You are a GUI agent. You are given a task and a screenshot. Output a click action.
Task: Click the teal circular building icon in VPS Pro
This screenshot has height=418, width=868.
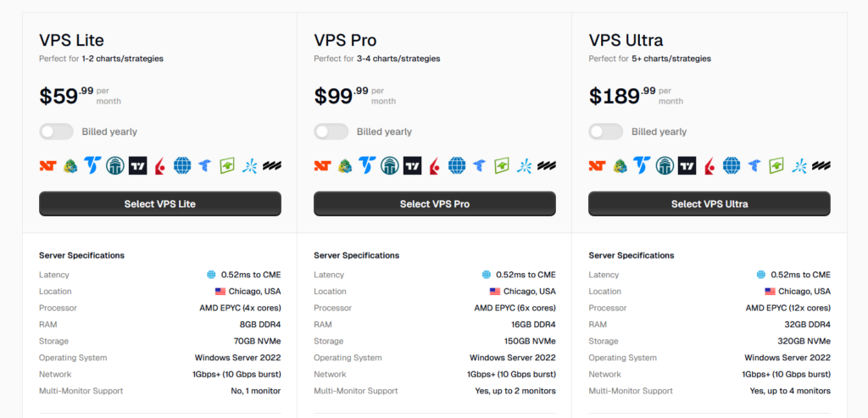coord(390,165)
